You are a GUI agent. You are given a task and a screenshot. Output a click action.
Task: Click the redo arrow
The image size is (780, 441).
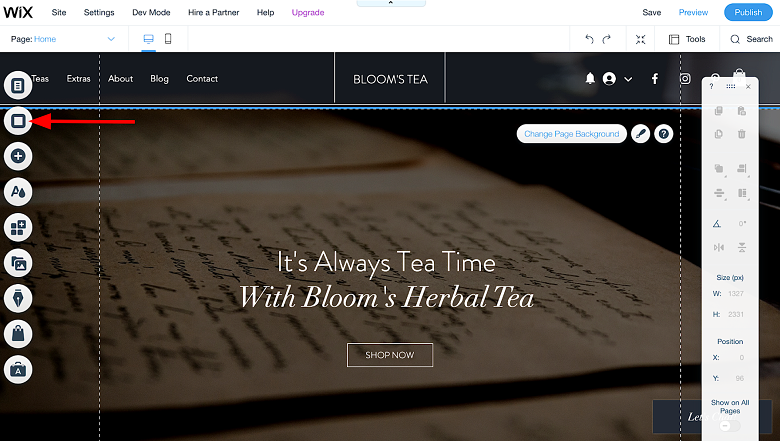(x=606, y=39)
